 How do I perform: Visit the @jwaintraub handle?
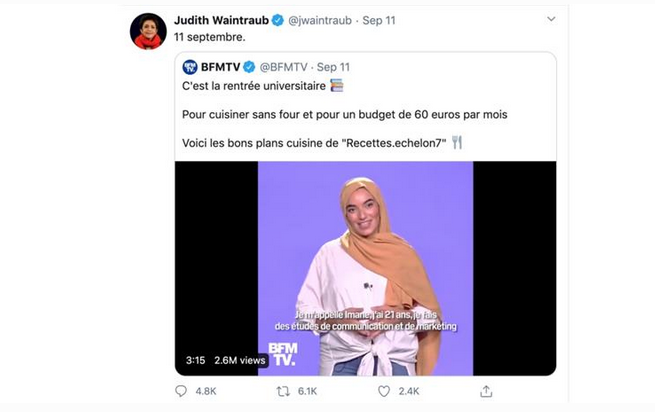pos(320,20)
